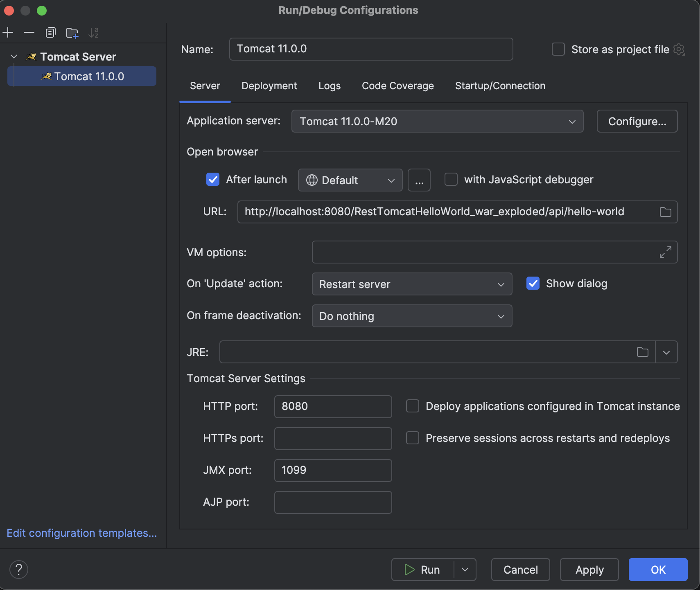Click the Configure button
Screen dimensions: 700x590
pyautogui.click(x=637, y=121)
